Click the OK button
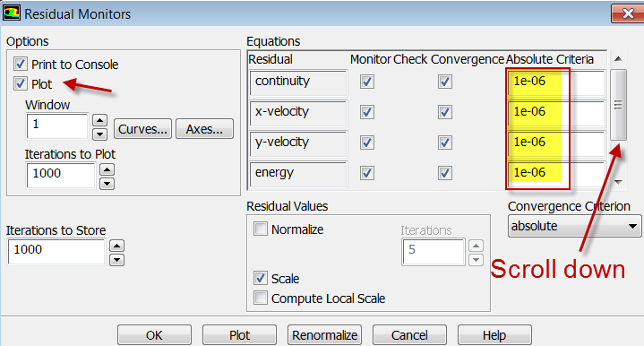The image size is (644, 346). 154,335
